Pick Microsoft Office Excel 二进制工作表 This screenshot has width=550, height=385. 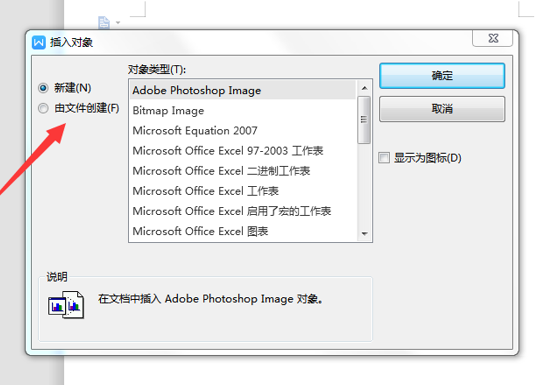point(243,171)
